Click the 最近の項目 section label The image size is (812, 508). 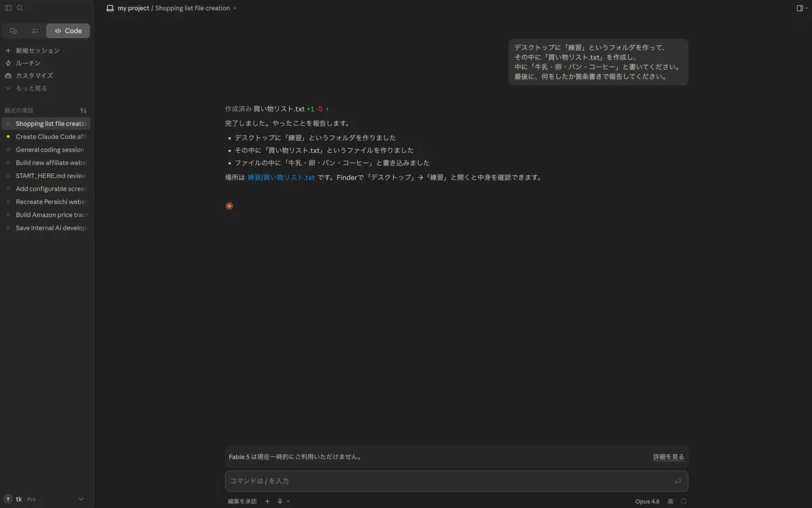click(19, 110)
